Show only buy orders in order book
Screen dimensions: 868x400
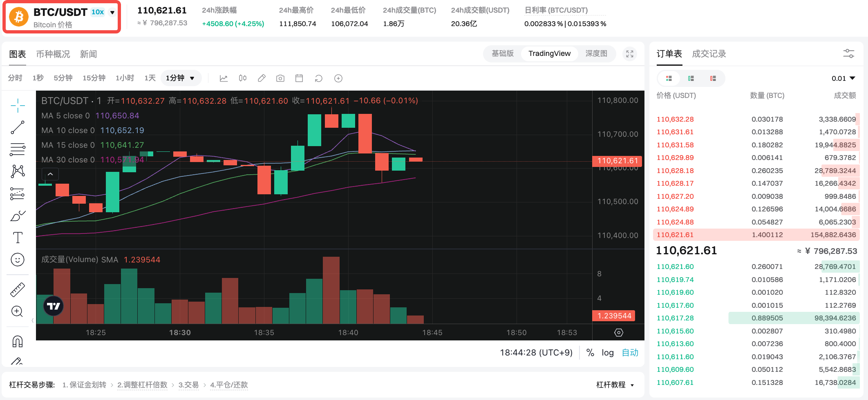click(x=691, y=78)
